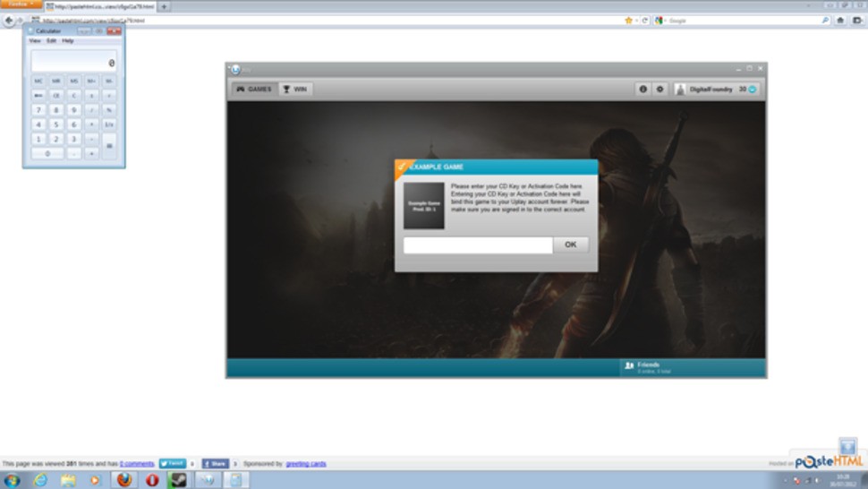
Task: Open the Calculator Help menu
Action: pos(67,41)
